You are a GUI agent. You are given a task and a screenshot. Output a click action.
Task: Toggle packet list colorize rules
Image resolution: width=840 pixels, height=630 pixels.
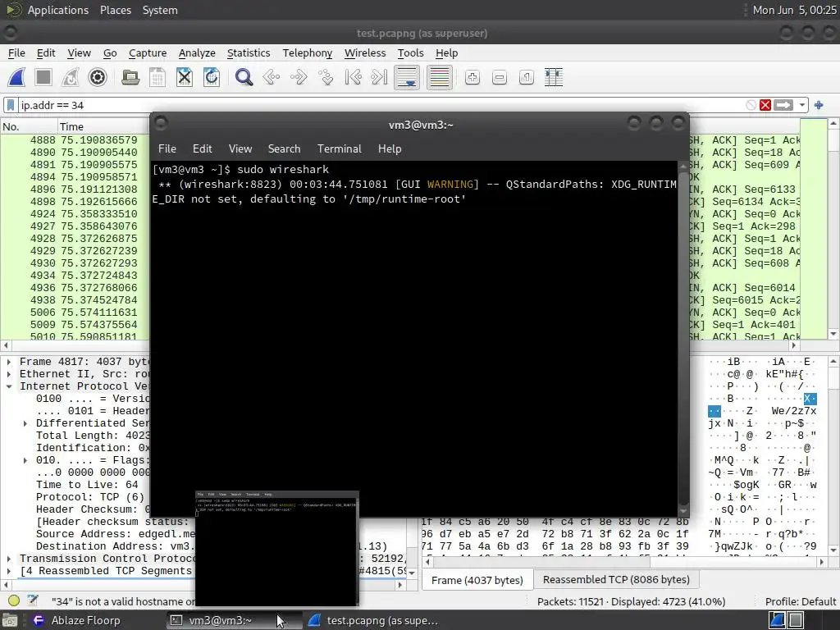440,77
